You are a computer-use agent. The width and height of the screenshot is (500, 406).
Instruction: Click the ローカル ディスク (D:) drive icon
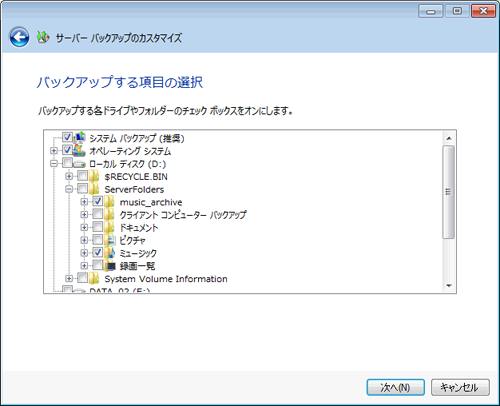coord(79,164)
